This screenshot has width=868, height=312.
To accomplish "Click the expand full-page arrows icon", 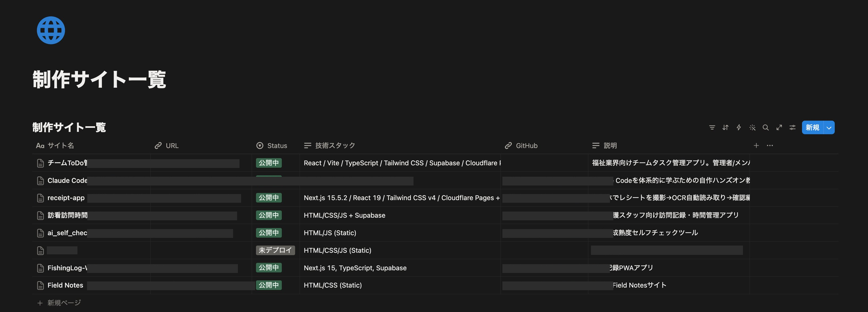I will point(779,128).
